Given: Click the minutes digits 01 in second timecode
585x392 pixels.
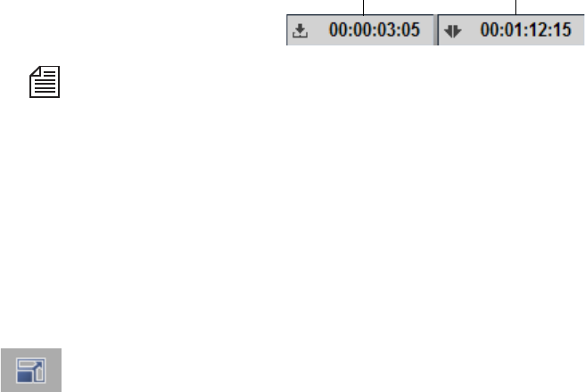Looking at the screenshot, I should [x=514, y=29].
